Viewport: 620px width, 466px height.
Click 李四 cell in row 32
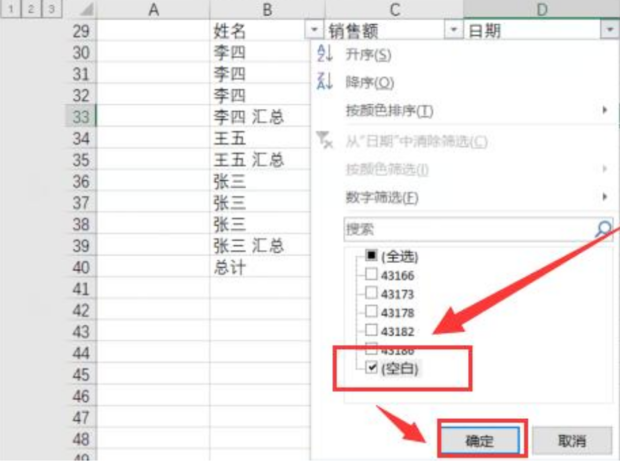[x=260, y=95]
